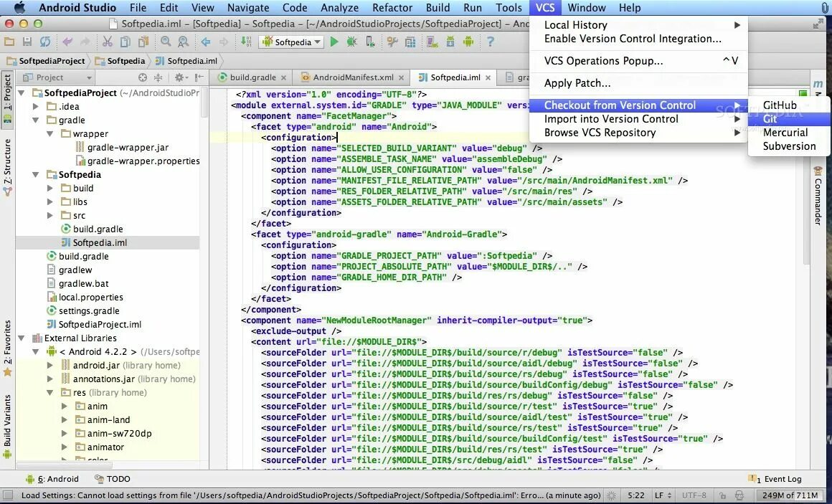Screen dimensions: 832x504
Task: Toggle the TODO tool window
Action: pyautogui.click(x=112, y=479)
